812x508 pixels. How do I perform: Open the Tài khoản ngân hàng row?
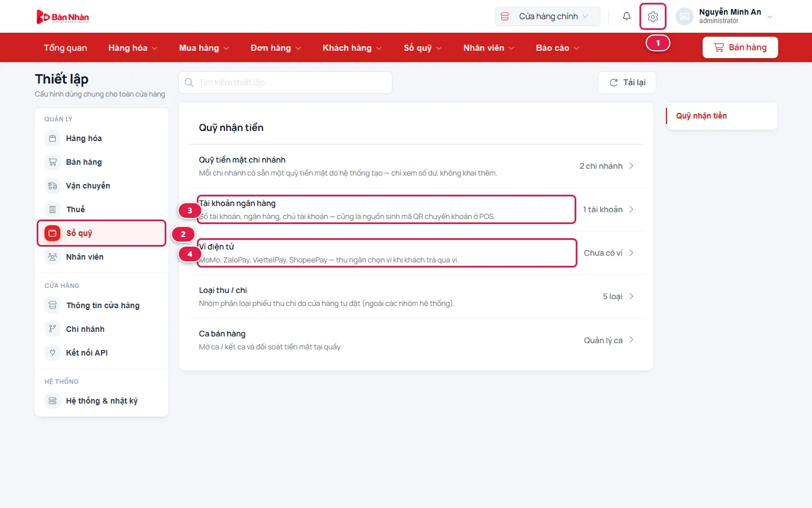[x=416, y=209]
